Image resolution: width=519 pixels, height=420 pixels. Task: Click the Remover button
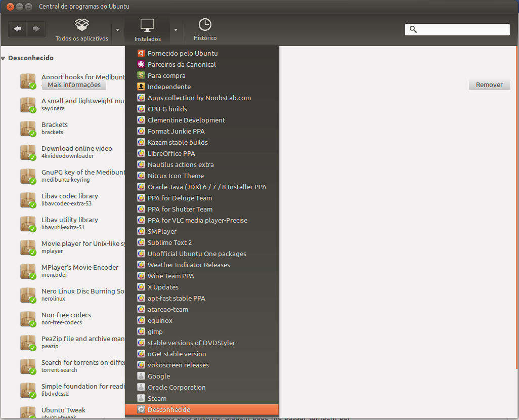point(489,85)
